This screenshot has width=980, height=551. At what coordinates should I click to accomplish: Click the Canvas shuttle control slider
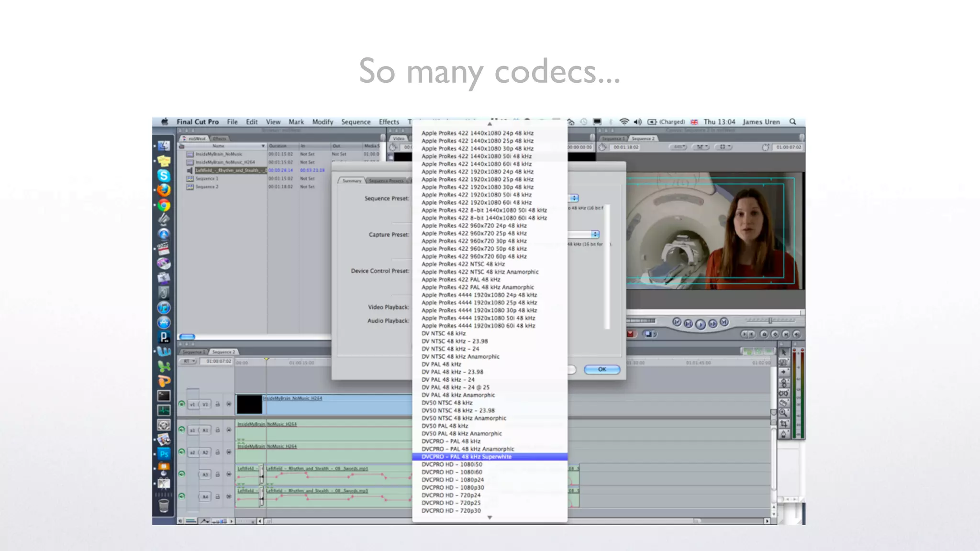pyautogui.click(x=770, y=320)
